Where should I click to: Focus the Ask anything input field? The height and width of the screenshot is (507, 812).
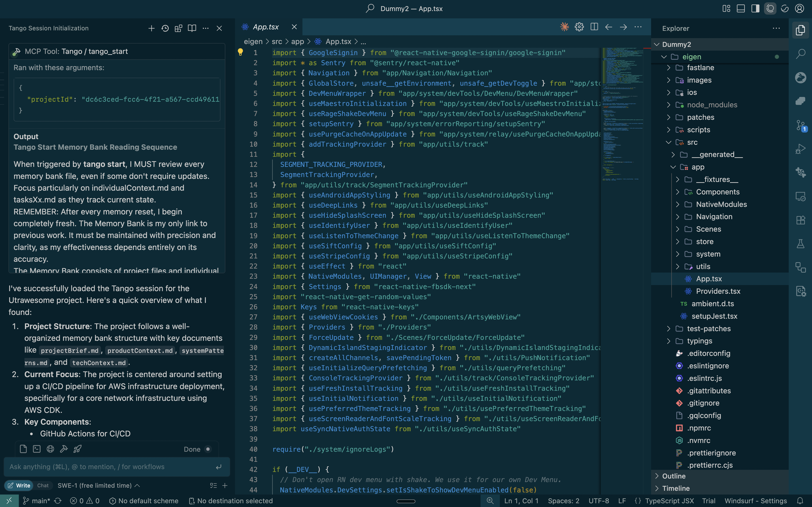click(x=111, y=467)
